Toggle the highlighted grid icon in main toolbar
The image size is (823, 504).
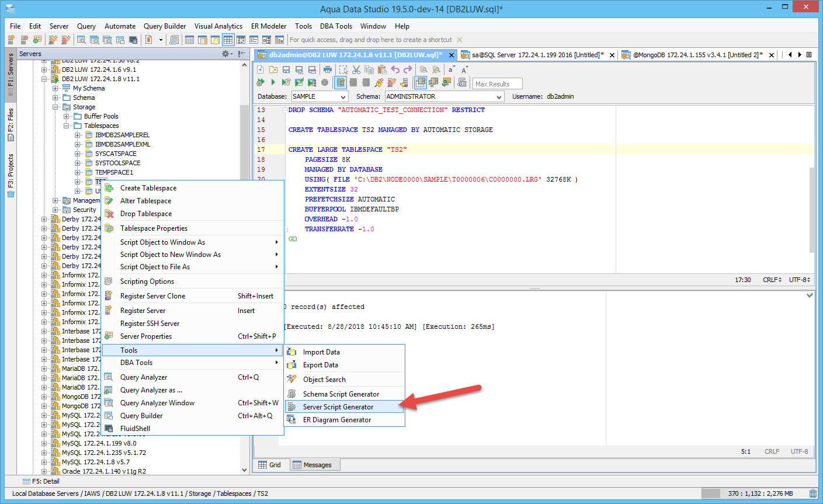pos(228,40)
